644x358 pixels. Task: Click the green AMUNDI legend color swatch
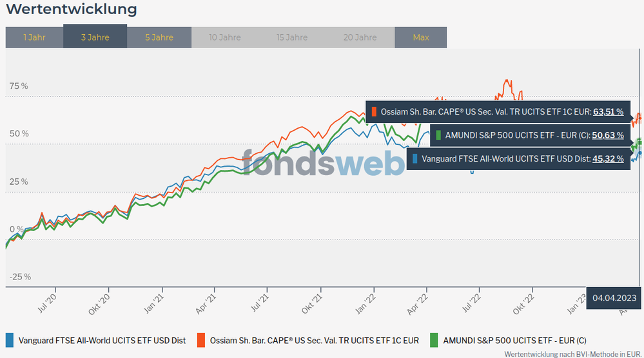pyautogui.click(x=434, y=341)
